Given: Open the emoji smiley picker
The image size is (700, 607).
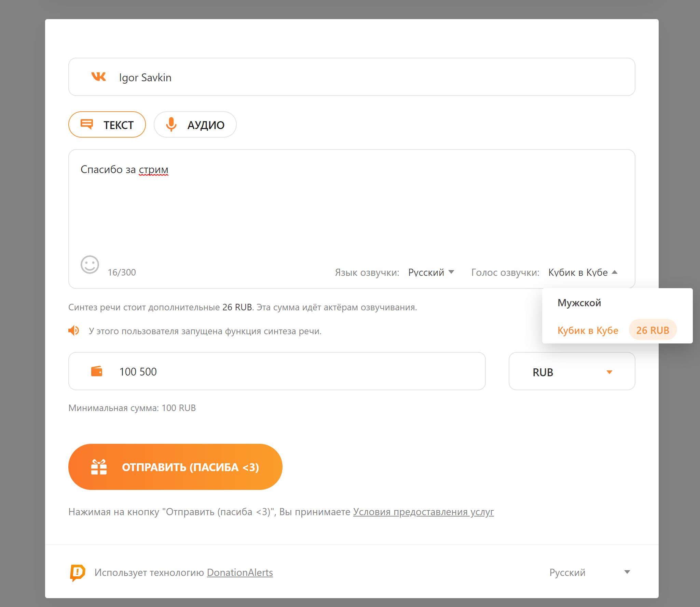Looking at the screenshot, I should (x=90, y=265).
